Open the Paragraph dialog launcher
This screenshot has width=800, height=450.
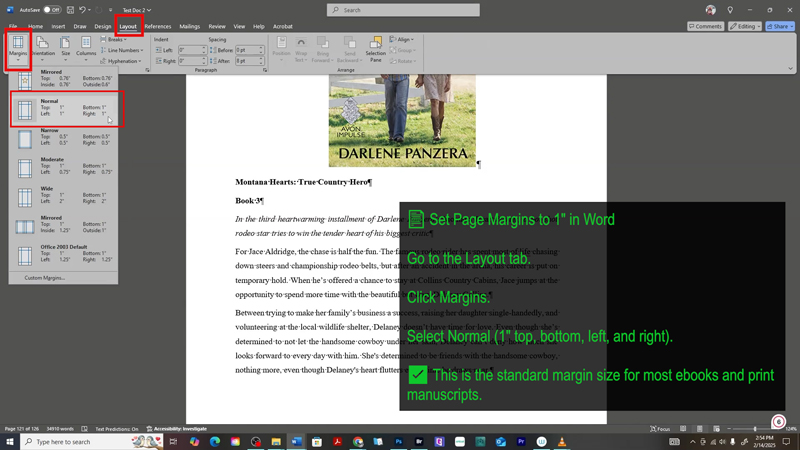pyautogui.click(x=265, y=70)
